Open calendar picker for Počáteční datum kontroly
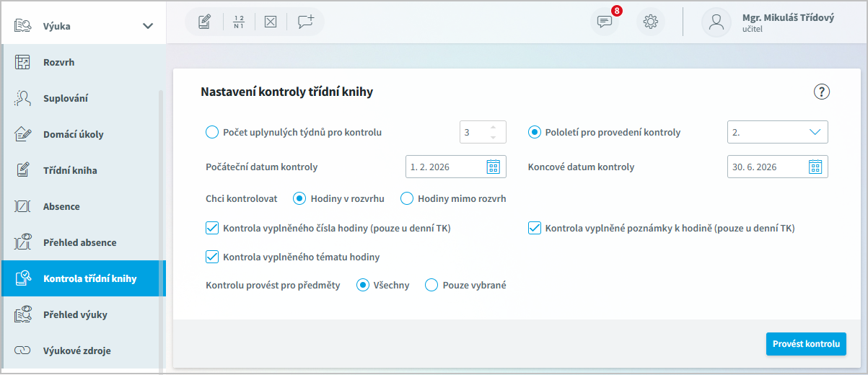 tap(494, 167)
